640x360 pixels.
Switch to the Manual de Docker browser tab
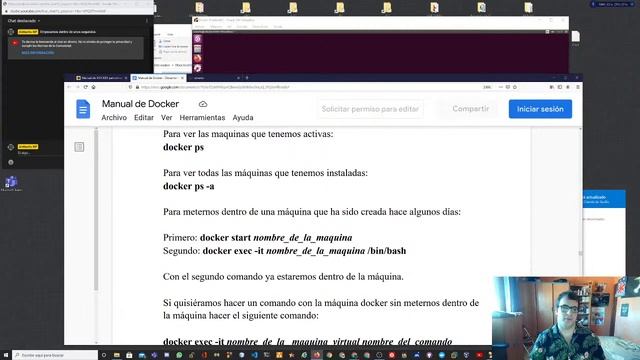[158, 78]
